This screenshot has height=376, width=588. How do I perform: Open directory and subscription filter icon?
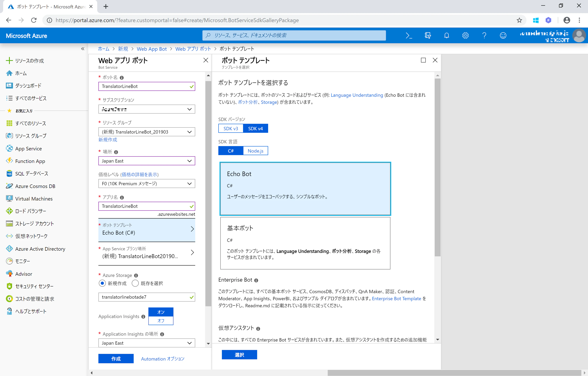[x=427, y=35]
